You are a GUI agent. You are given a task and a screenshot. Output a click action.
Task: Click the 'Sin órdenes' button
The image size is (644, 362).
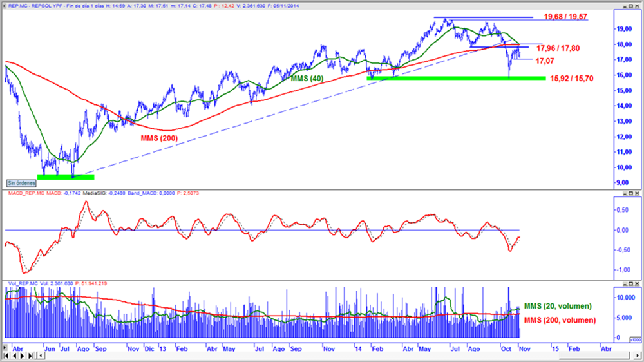click(21, 183)
